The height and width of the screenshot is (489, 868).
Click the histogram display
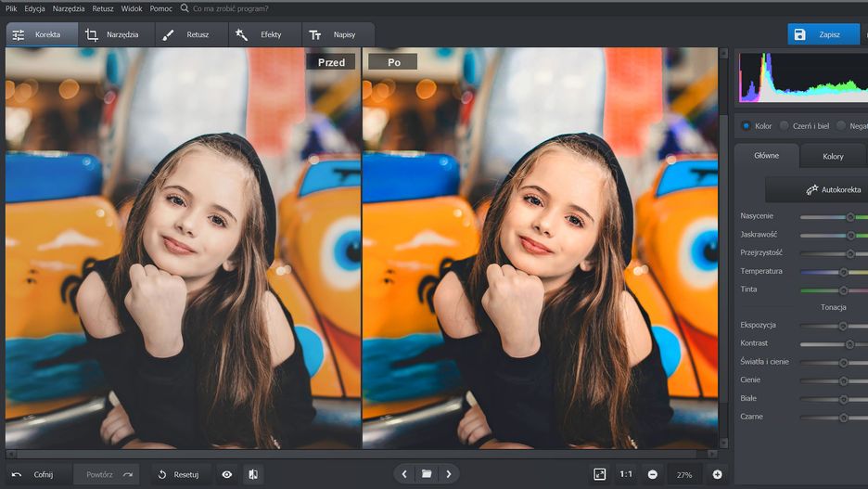tap(803, 77)
